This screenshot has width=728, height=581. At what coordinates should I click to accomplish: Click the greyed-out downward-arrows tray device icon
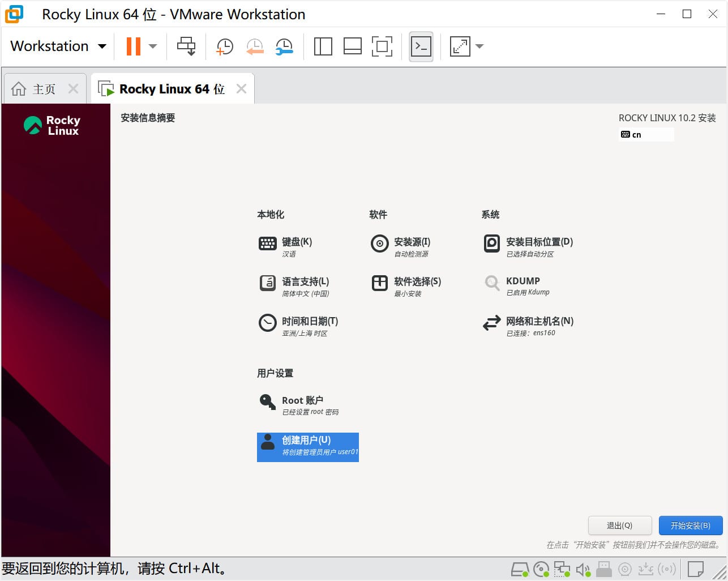tap(646, 569)
